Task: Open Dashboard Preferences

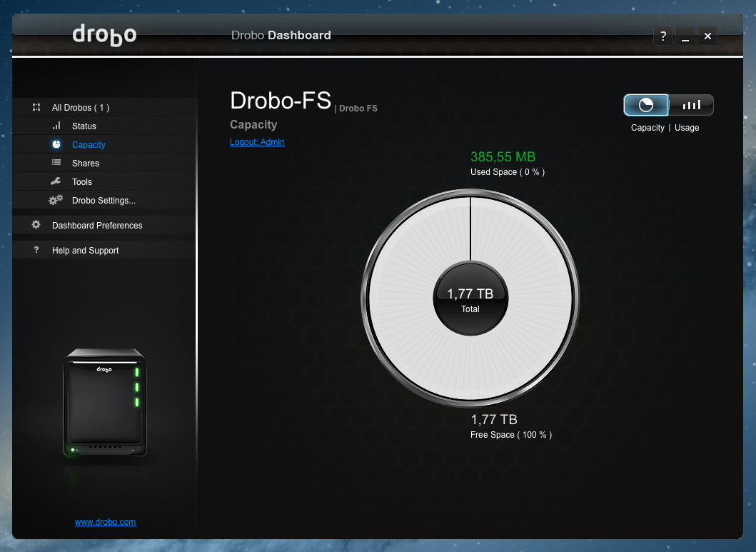Action: click(x=105, y=225)
